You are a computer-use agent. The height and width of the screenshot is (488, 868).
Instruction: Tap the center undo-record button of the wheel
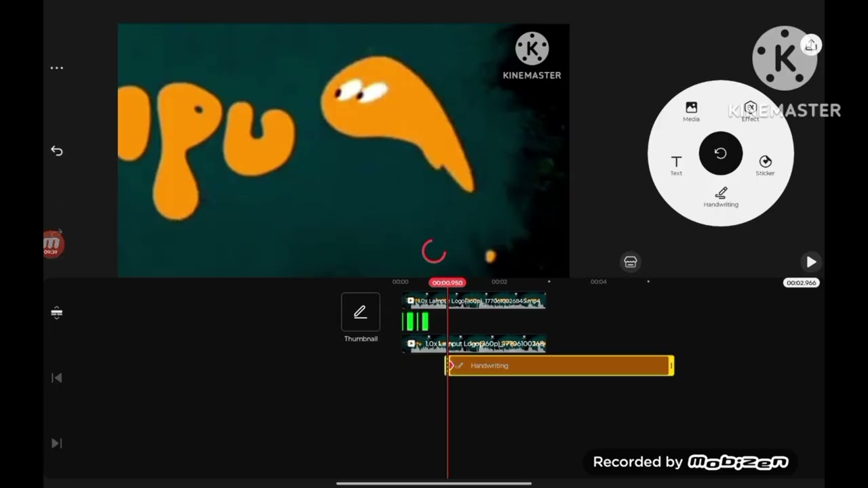coord(721,154)
